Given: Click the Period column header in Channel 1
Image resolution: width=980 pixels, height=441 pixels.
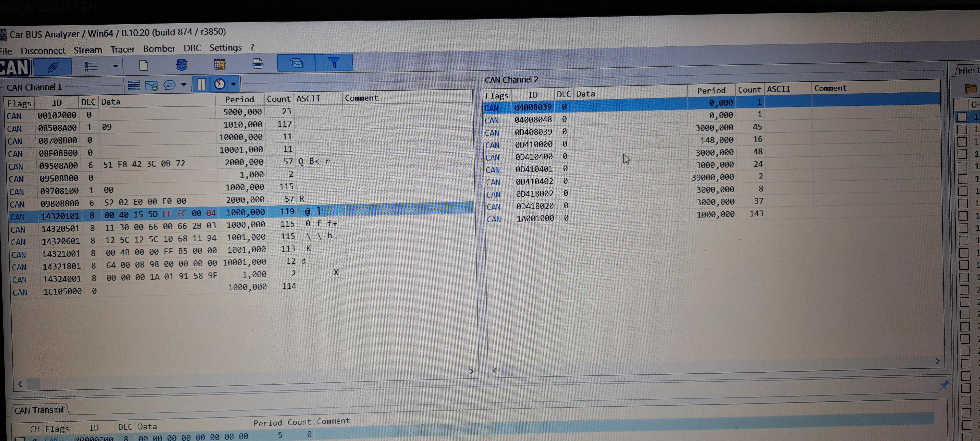Looking at the screenshot, I should point(239,99).
